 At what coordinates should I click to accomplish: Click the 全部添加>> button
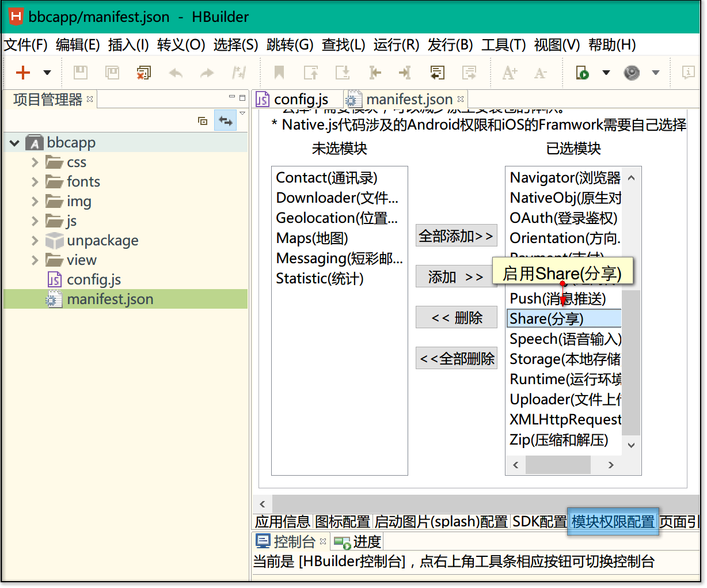pos(456,236)
